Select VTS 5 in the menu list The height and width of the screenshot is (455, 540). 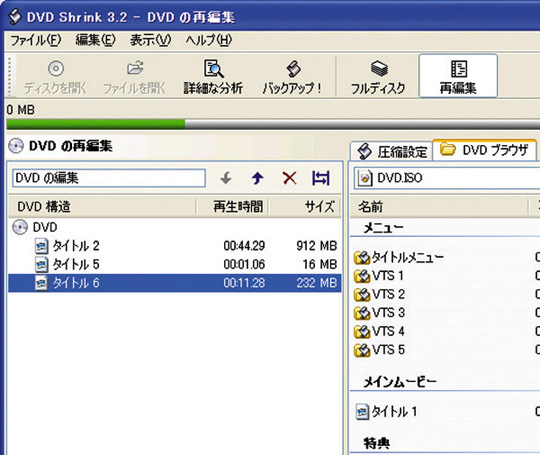click(x=388, y=350)
